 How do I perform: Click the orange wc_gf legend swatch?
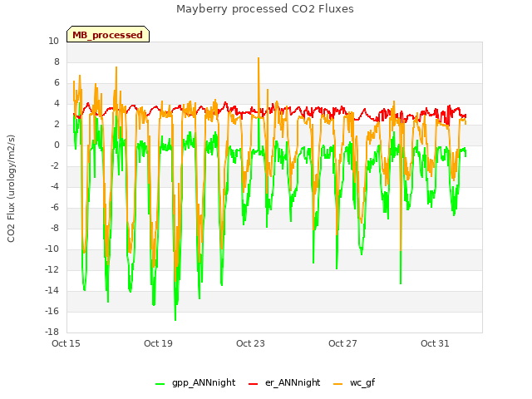pyautogui.click(x=338, y=384)
